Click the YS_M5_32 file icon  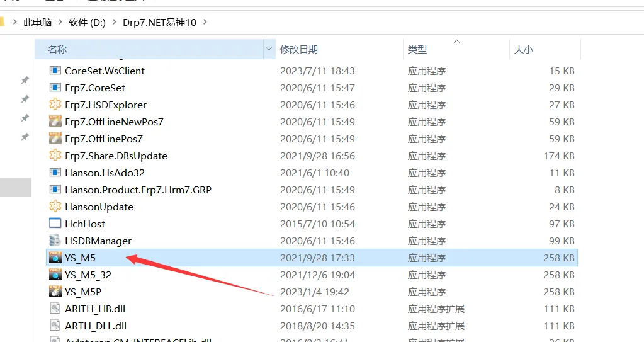click(55, 275)
